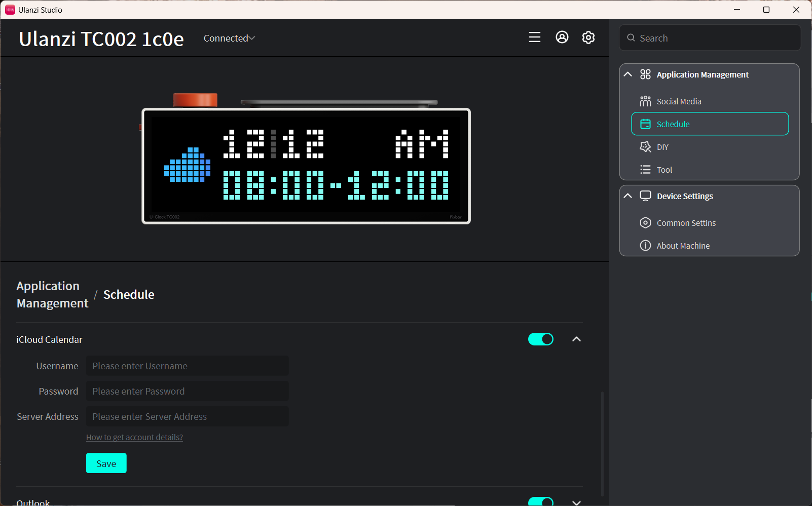Open the hamburger menu icon
The height and width of the screenshot is (506, 812).
coord(535,37)
